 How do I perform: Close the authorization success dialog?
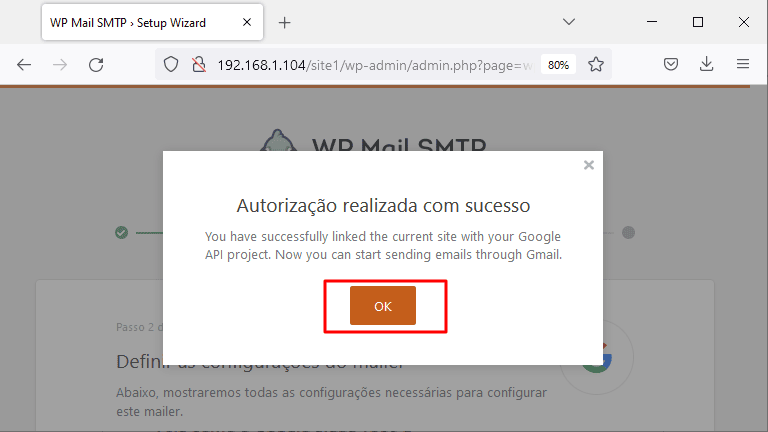pos(589,165)
